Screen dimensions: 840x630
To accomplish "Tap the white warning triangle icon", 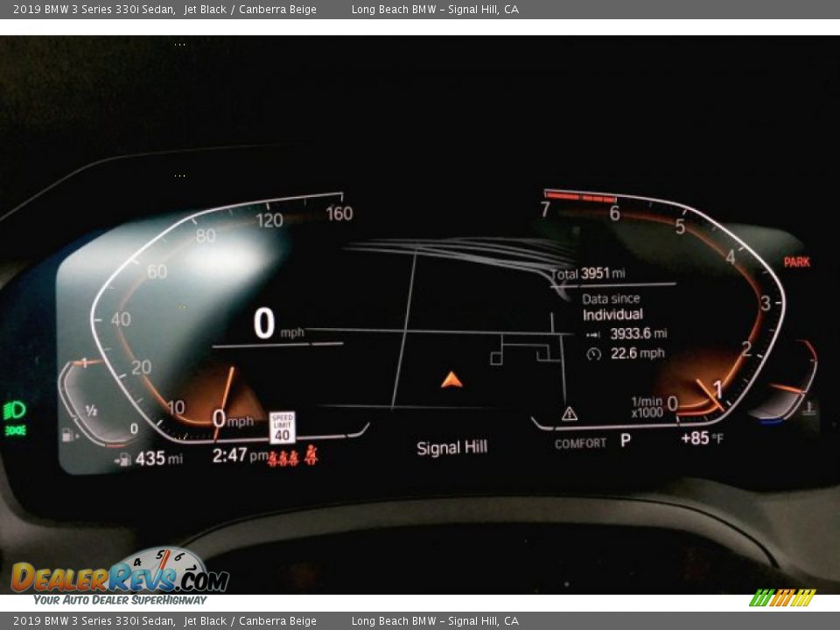I will (x=570, y=414).
